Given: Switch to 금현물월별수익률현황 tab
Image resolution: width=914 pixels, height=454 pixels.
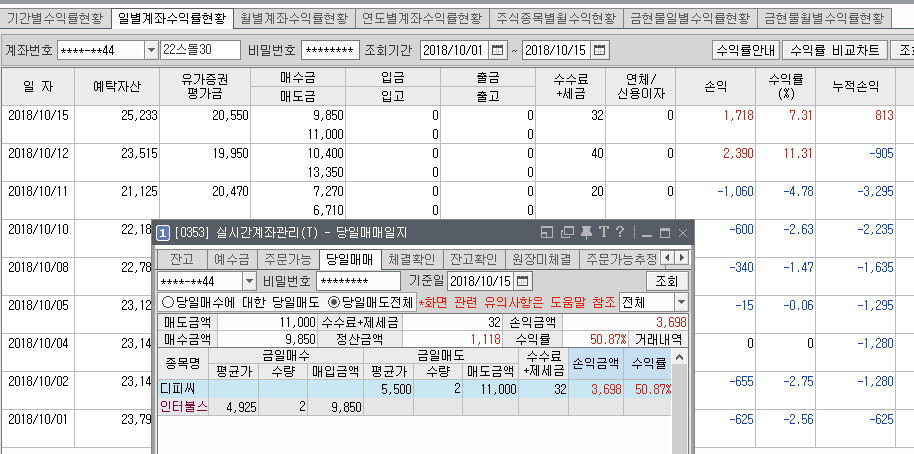Looking at the screenshot, I should (x=824, y=18).
